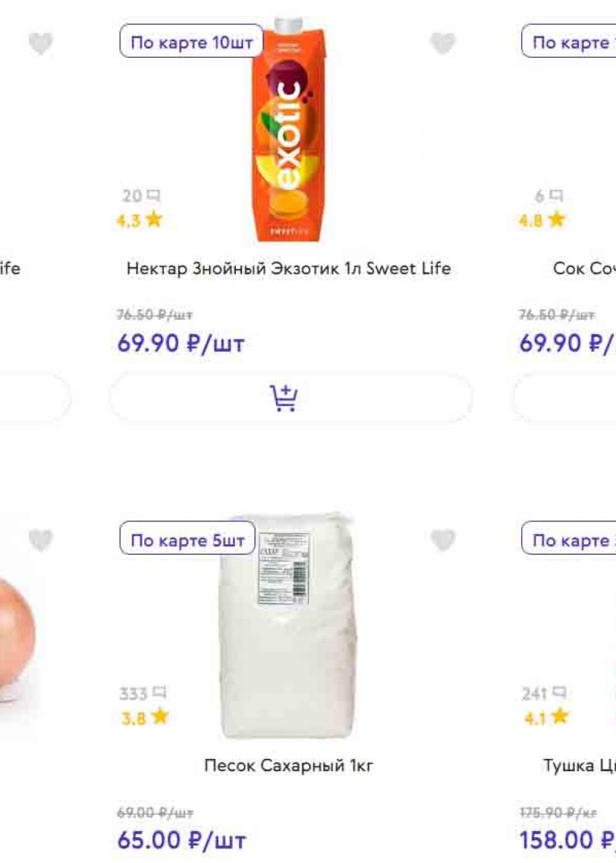Click heart icon on top-left partial product
The image size is (616, 863).
click(x=41, y=43)
